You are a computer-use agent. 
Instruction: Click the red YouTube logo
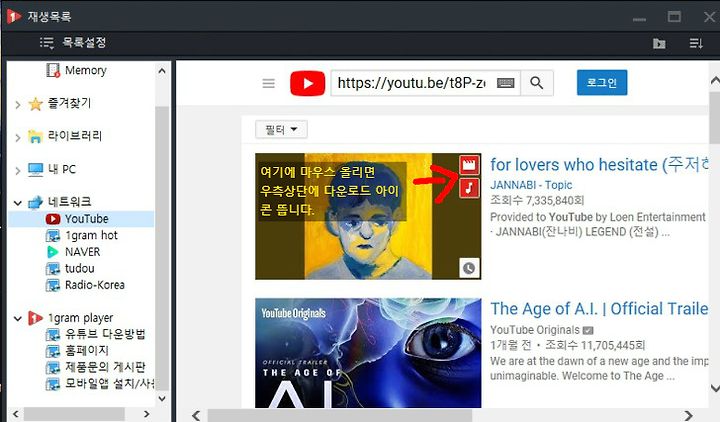308,84
